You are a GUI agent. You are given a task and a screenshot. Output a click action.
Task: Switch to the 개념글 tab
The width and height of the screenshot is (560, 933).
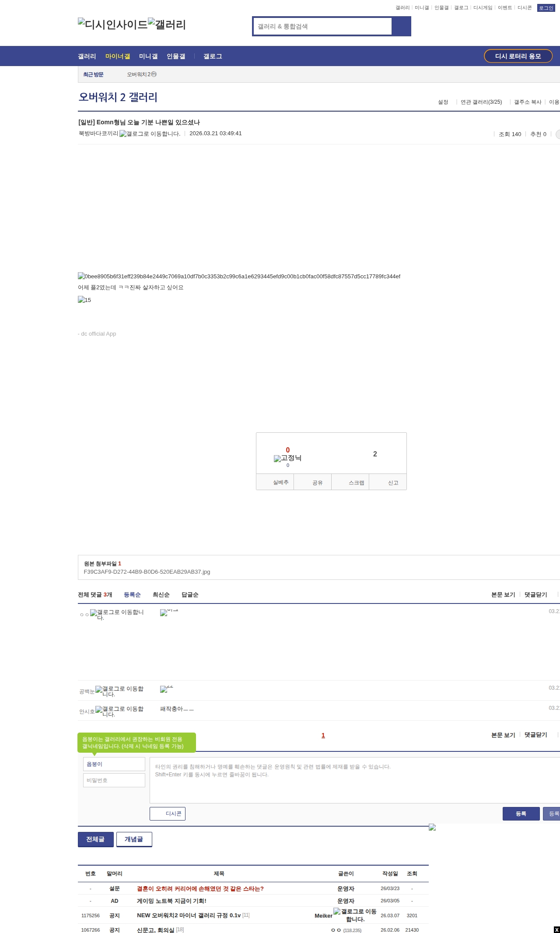(x=134, y=839)
